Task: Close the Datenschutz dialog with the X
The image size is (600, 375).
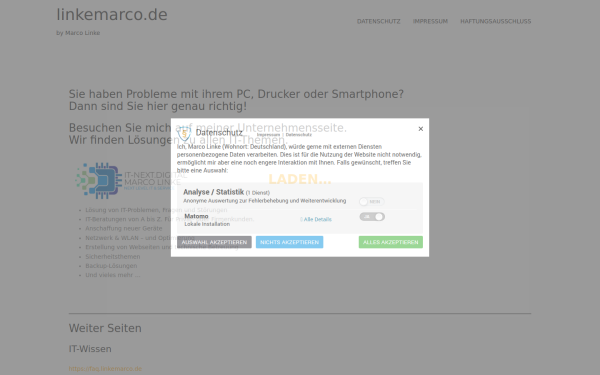Action: [x=421, y=129]
